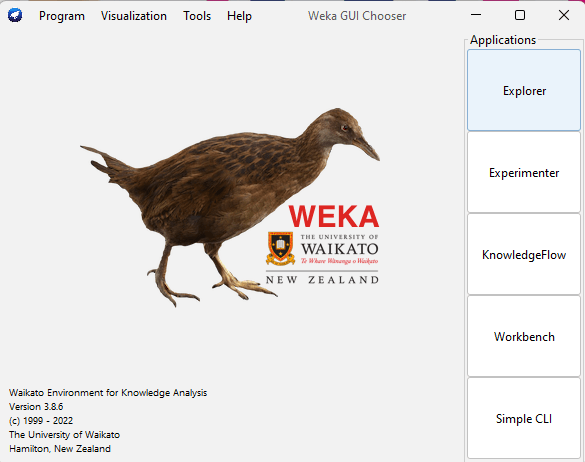Click the 'Applications' panel label
This screenshot has height=462, width=585.
(503, 40)
